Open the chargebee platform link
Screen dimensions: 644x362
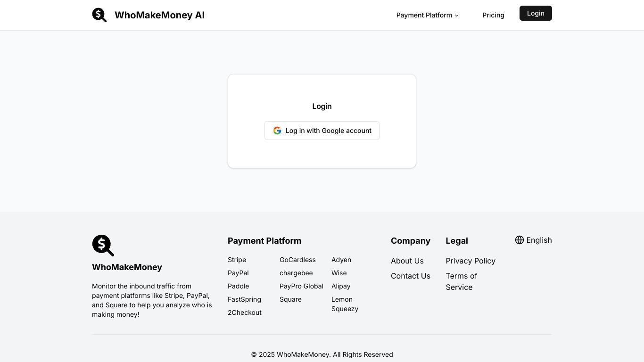(x=296, y=273)
